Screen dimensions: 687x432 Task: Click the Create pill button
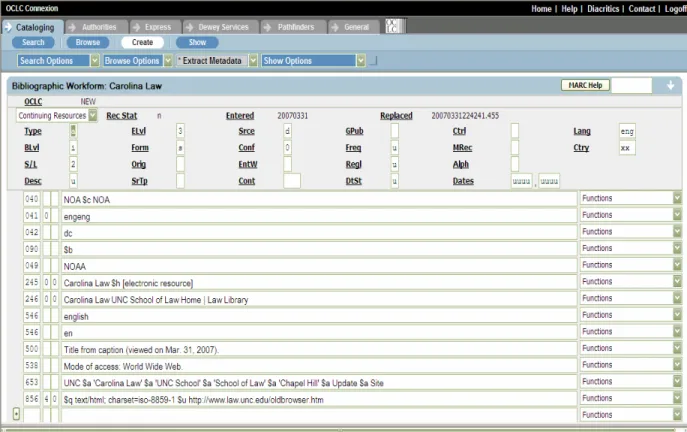pyautogui.click(x=142, y=42)
